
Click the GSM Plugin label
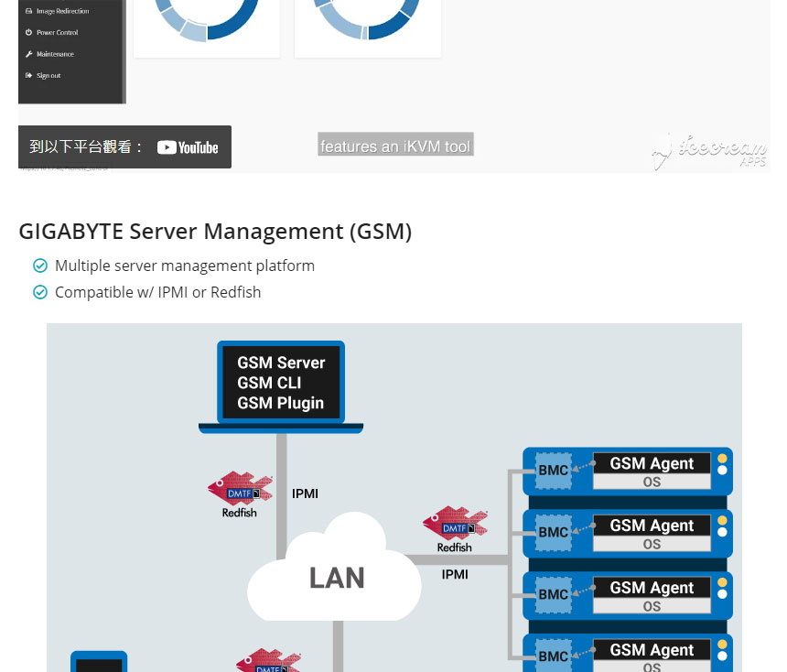pos(281,404)
